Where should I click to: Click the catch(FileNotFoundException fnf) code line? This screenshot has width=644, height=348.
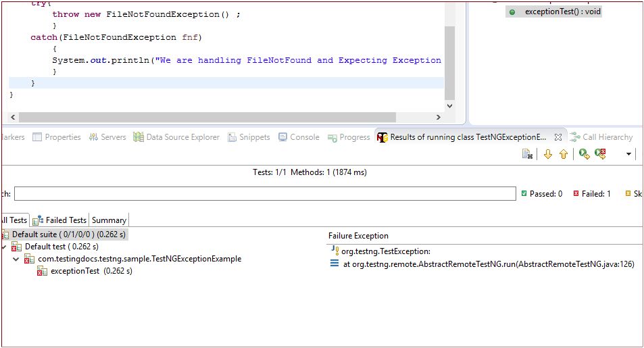pos(116,37)
